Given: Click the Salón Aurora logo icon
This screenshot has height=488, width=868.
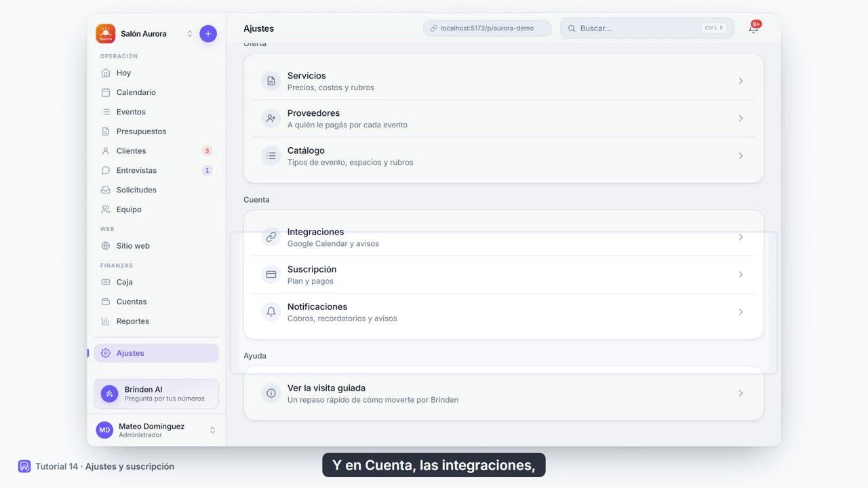Looking at the screenshot, I should [105, 34].
